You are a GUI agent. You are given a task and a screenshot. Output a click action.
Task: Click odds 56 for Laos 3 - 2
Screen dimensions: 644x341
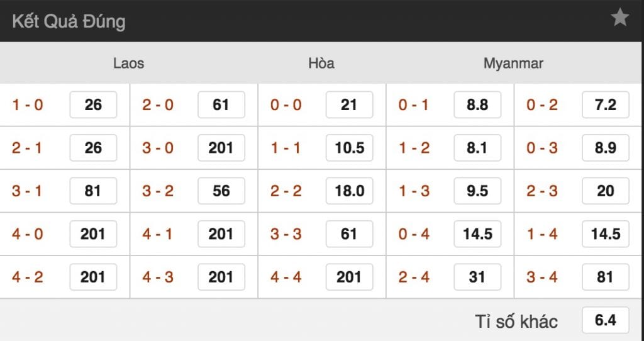tap(221, 191)
